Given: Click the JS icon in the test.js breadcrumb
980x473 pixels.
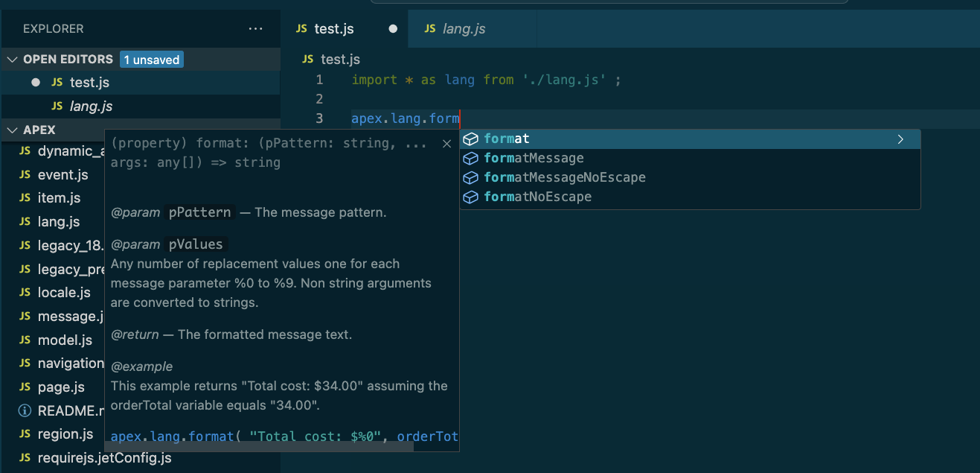Looking at the screenshot, I should (309, 59).
